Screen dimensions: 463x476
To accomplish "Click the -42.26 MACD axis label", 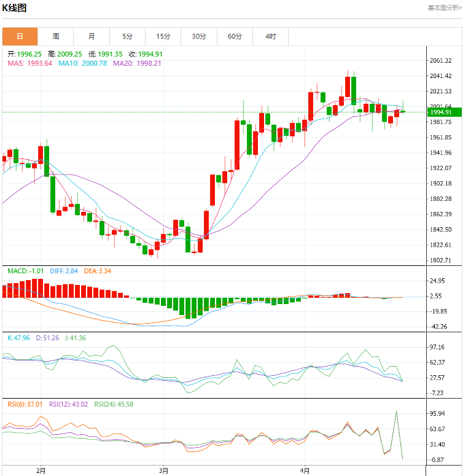I will click(438, 327).
